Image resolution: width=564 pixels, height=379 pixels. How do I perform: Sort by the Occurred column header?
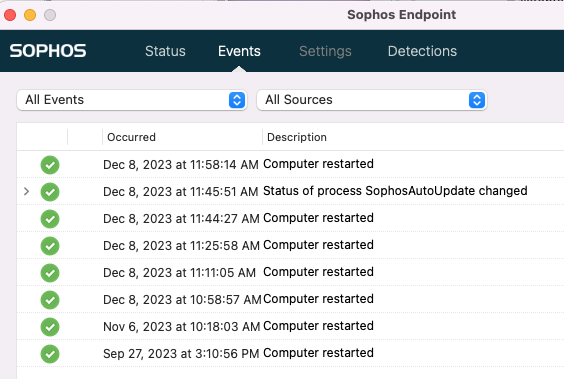click(131, 137)
